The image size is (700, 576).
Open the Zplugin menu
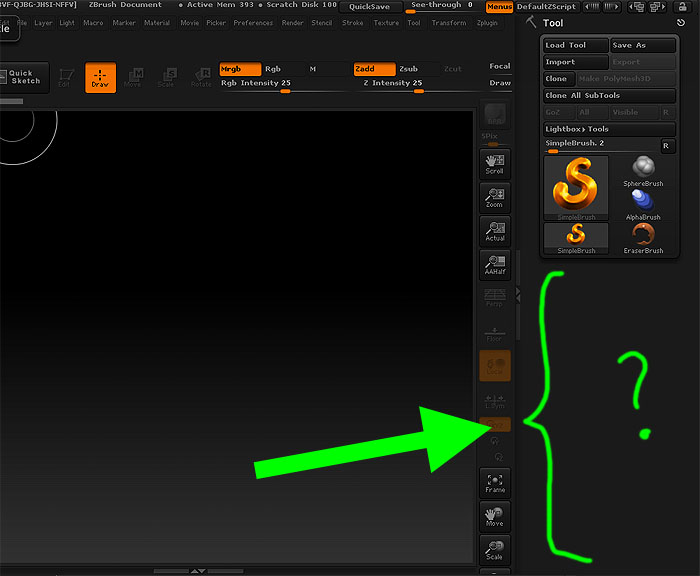coord(487,23)
